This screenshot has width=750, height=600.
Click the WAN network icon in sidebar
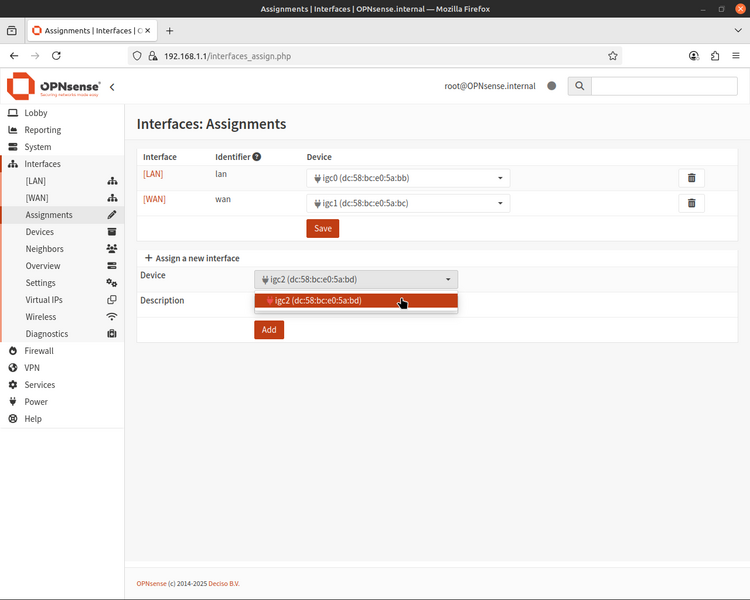(112, 198)
